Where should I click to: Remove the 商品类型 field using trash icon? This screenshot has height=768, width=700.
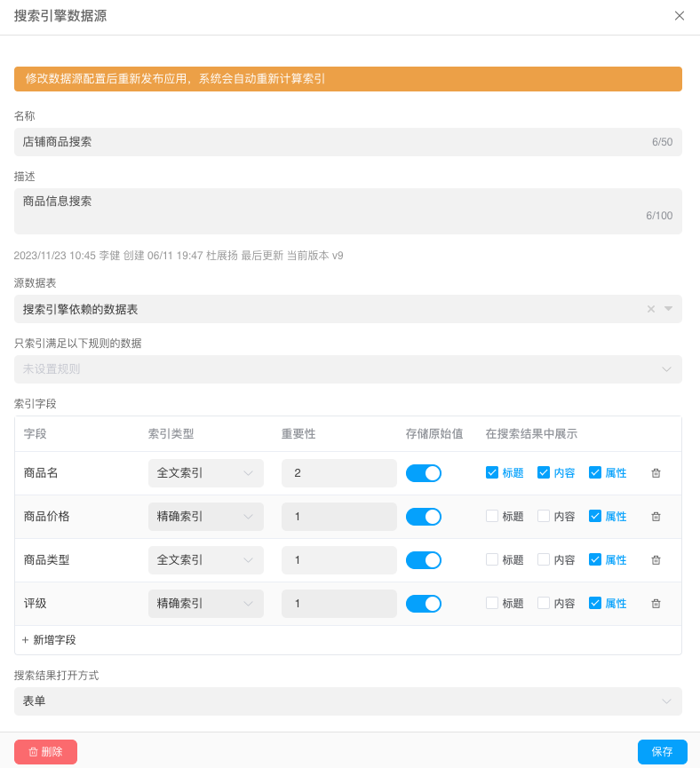(656, 560)
